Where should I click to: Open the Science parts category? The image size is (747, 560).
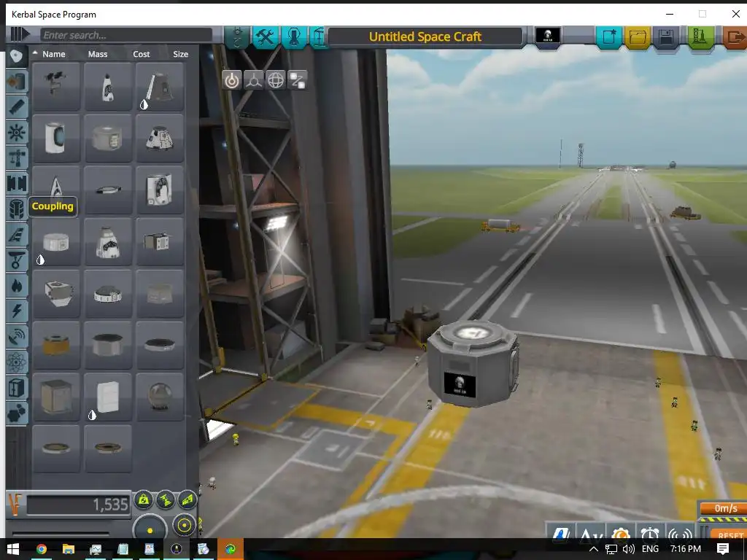[x=17, y=362]
